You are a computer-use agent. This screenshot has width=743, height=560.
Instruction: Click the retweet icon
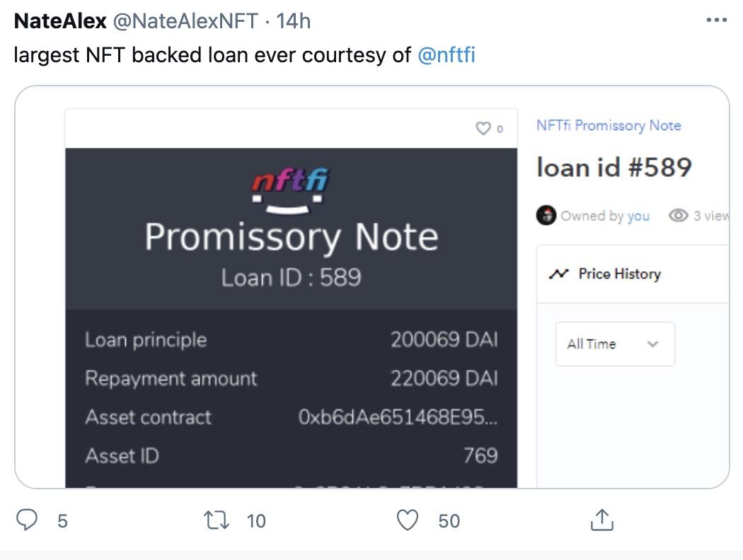click(217, 520)
